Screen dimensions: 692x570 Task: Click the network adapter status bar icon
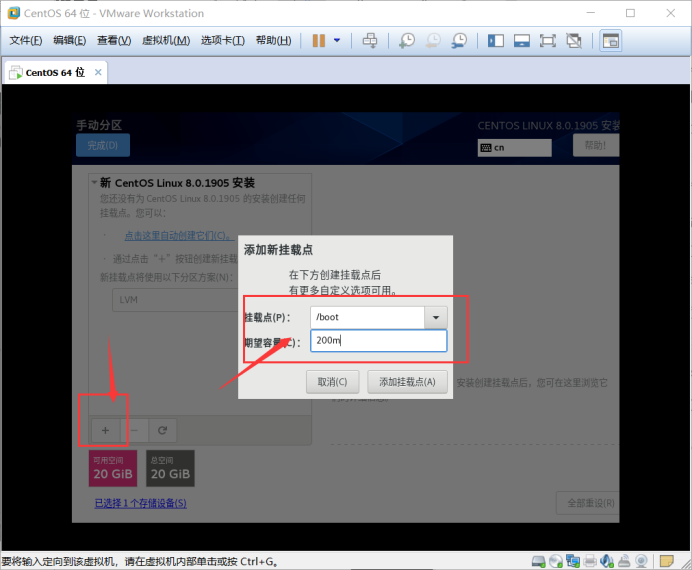point(573,561)
